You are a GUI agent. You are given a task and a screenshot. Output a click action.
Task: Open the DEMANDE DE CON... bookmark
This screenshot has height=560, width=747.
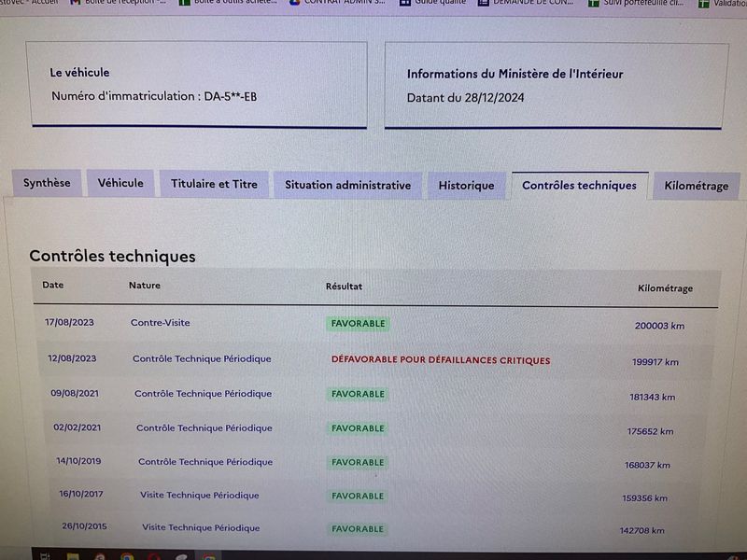(x=526, y=3)
